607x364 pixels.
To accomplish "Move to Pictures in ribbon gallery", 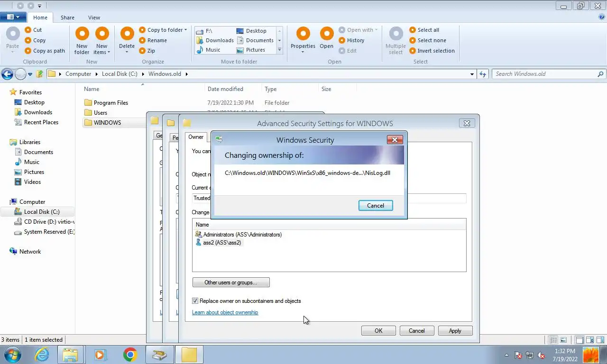I will tap(251, 50).
